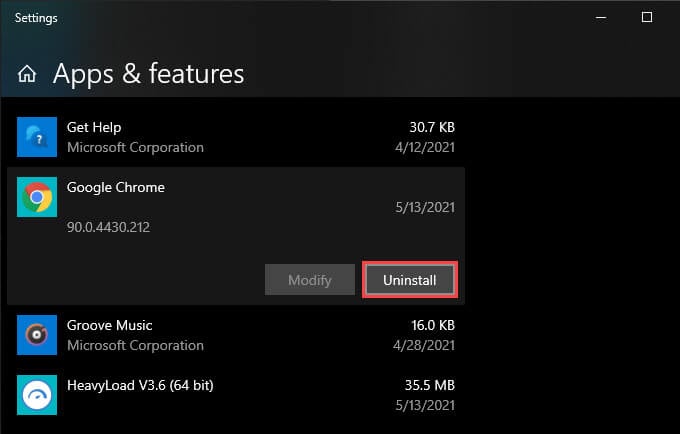Click Chrome version number 90.0.4430.212

[109, 227]
